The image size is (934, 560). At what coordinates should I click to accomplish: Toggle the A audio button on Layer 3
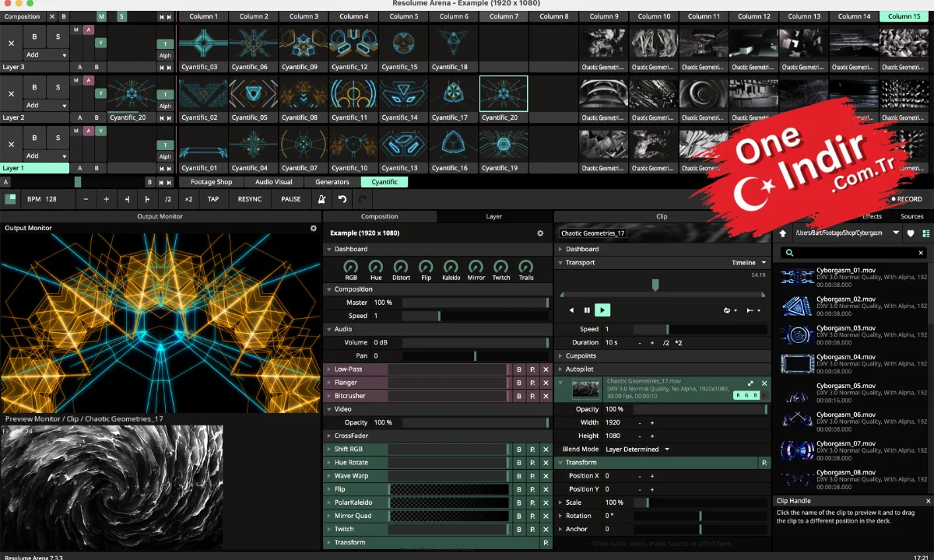89,30
